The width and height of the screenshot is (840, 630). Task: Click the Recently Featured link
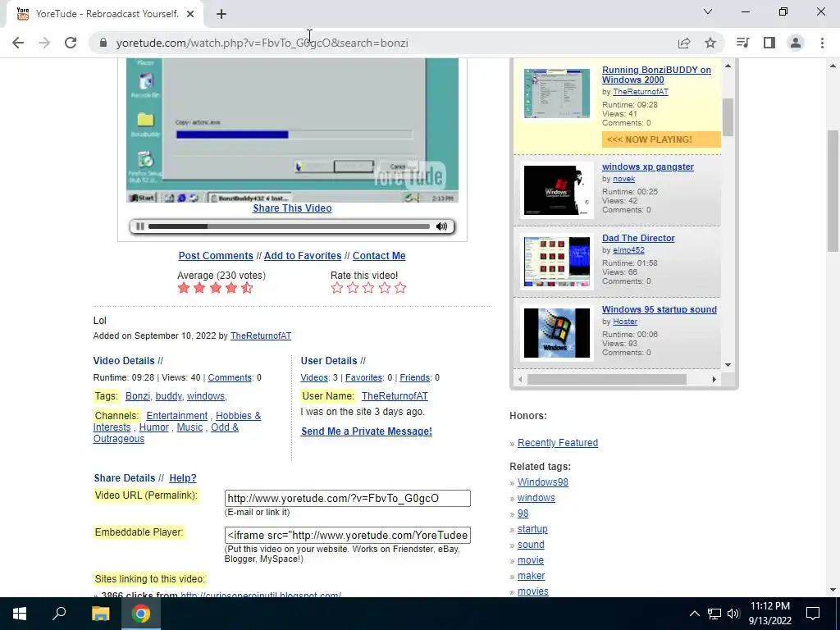558,443
